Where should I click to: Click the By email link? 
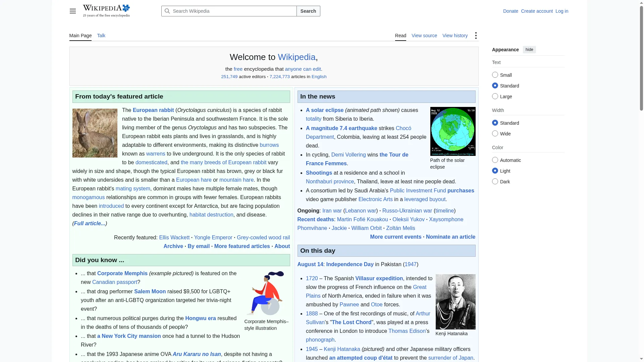point(199,246)
